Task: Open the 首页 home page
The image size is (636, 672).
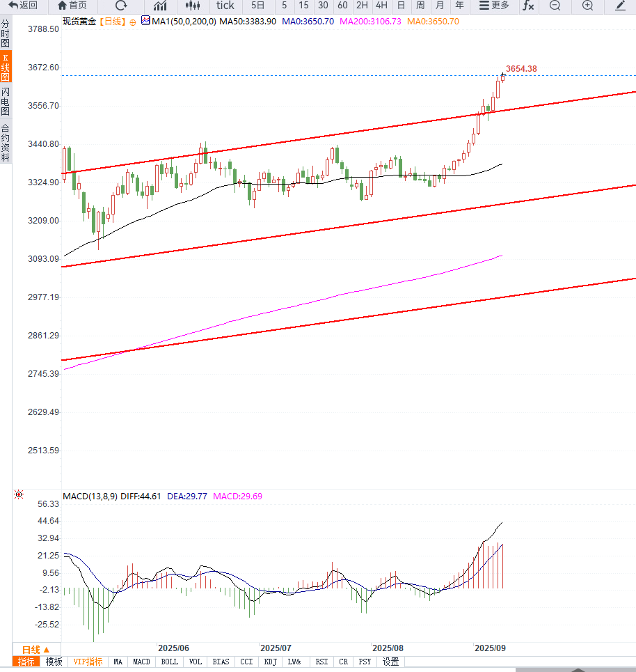Action: coord(72,6)
